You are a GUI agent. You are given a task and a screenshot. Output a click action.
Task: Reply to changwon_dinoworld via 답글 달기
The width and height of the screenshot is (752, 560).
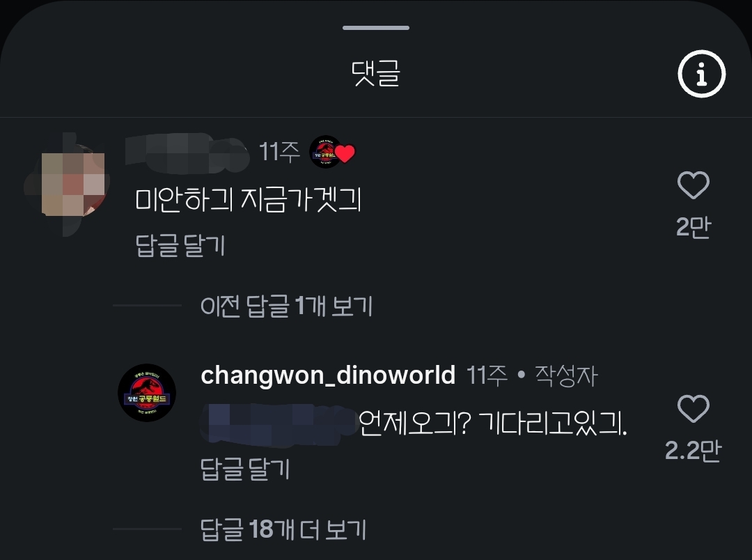point(245,469)
